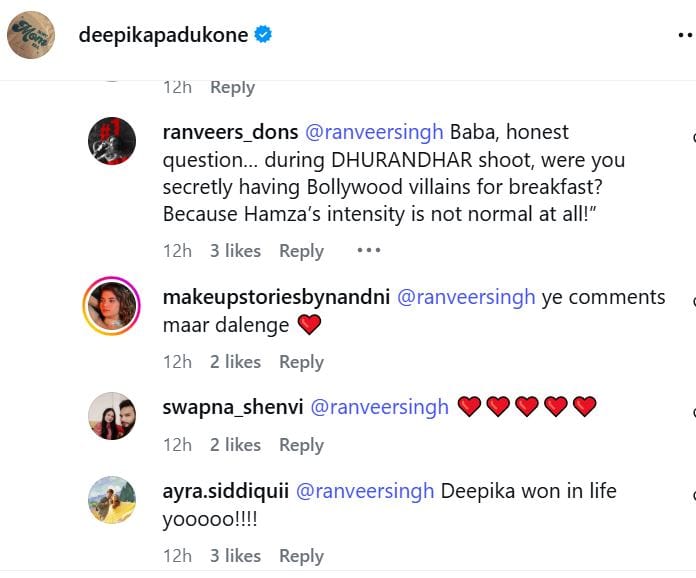This screenshot has width=696, height=578.
Task: Click the verified badge beside deepikapadukone
Action: [x=264, y=35]
